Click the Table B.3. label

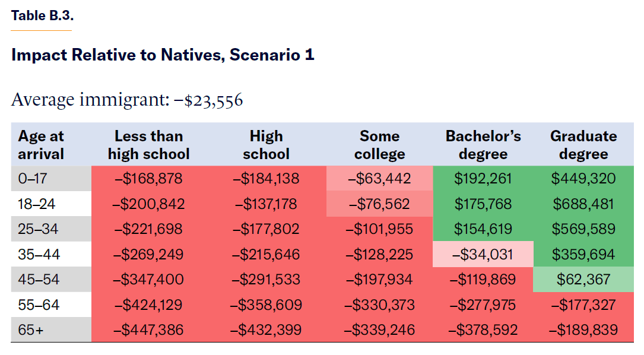click(x=42, y=16)
